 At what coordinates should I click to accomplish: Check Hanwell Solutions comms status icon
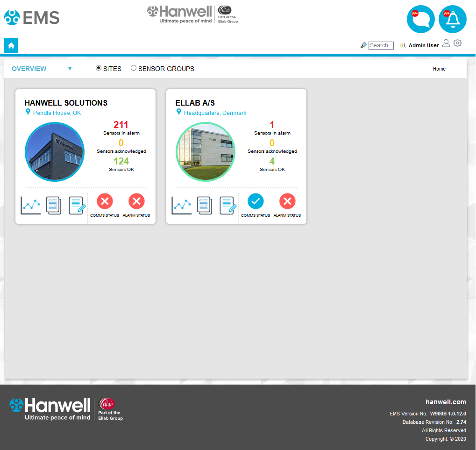tap(105, 201)
